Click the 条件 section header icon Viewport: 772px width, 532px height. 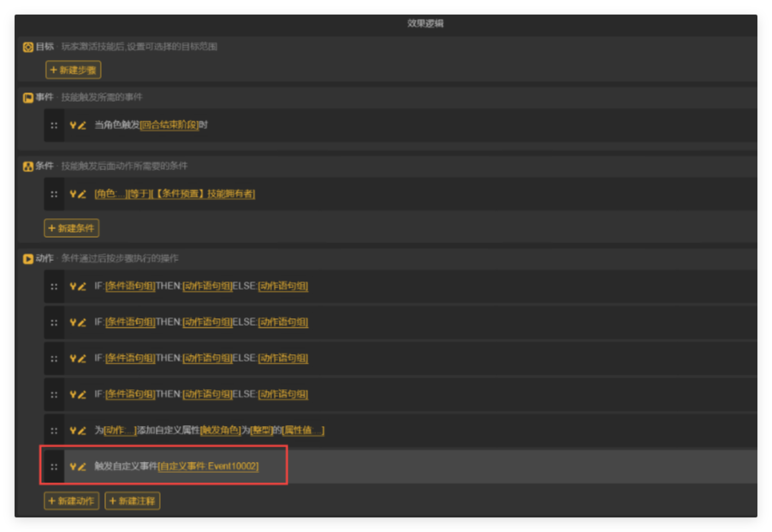click(x=28, y=166)
